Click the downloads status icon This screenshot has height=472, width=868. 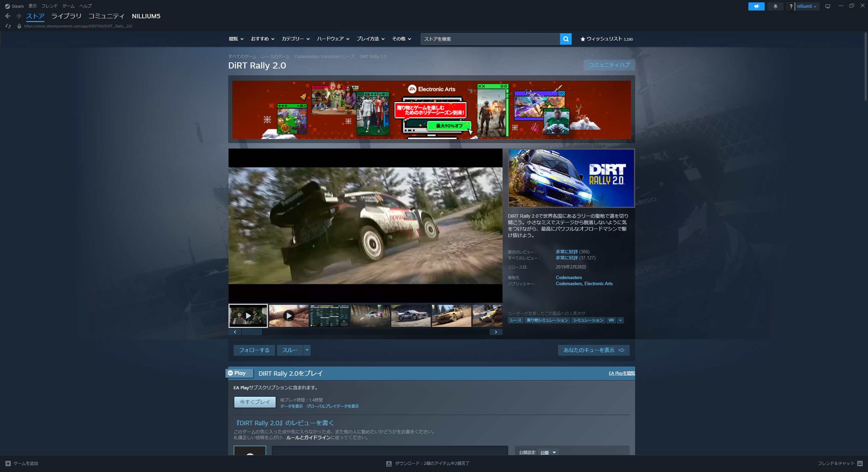[389, 464]
